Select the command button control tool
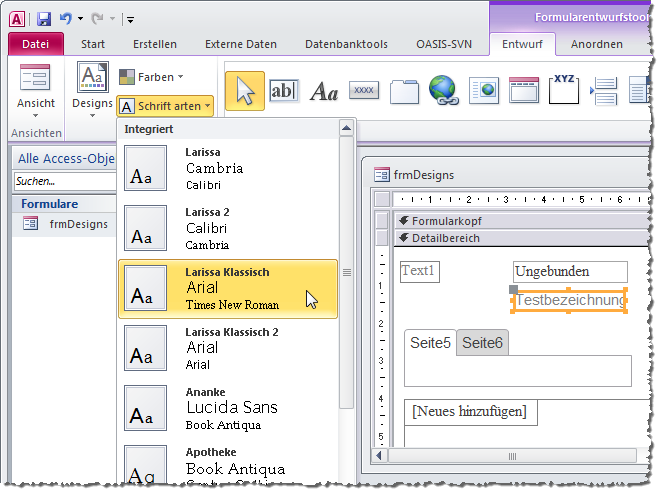This screenshot has height=493, width=660. [x=364, y=91]
